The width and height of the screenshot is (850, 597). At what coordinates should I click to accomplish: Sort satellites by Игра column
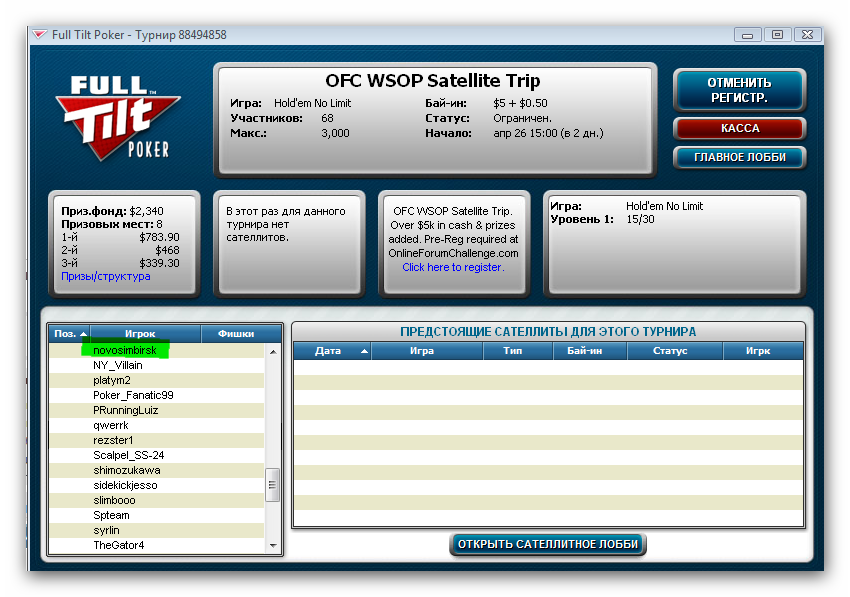[x=427, y=351]
